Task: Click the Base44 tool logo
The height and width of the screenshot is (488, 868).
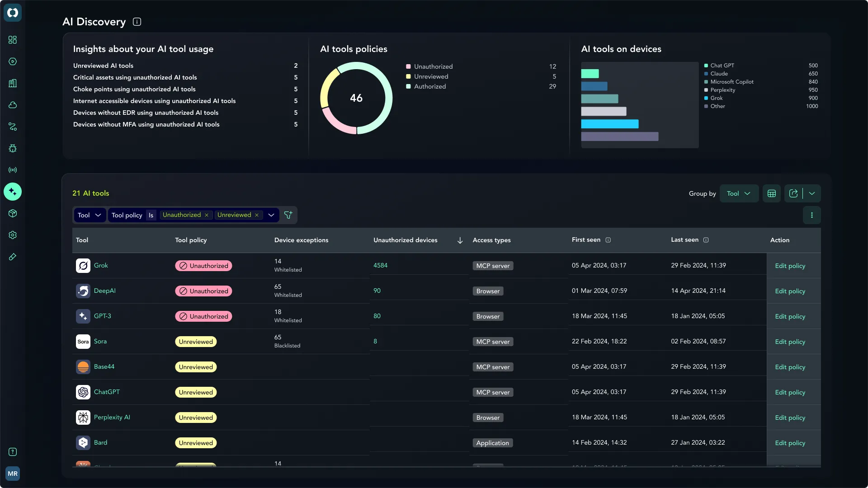Action: [x=83, y=367]
